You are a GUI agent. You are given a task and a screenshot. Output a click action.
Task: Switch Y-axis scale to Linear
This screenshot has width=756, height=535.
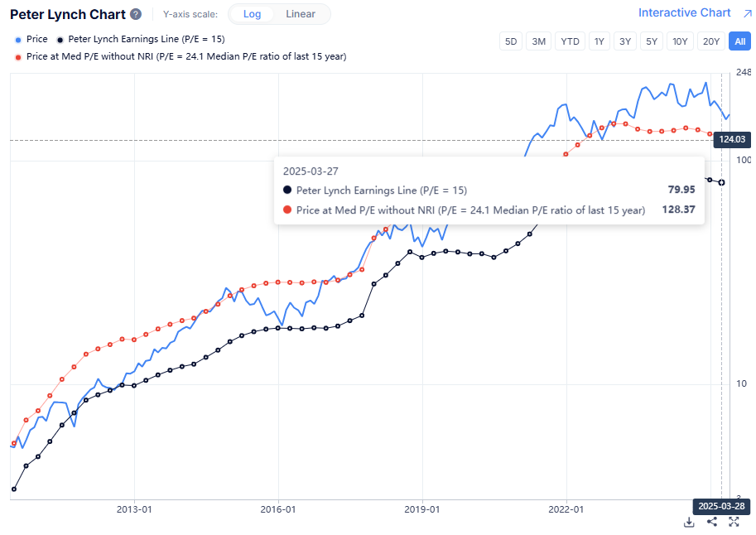coord(301,14)
